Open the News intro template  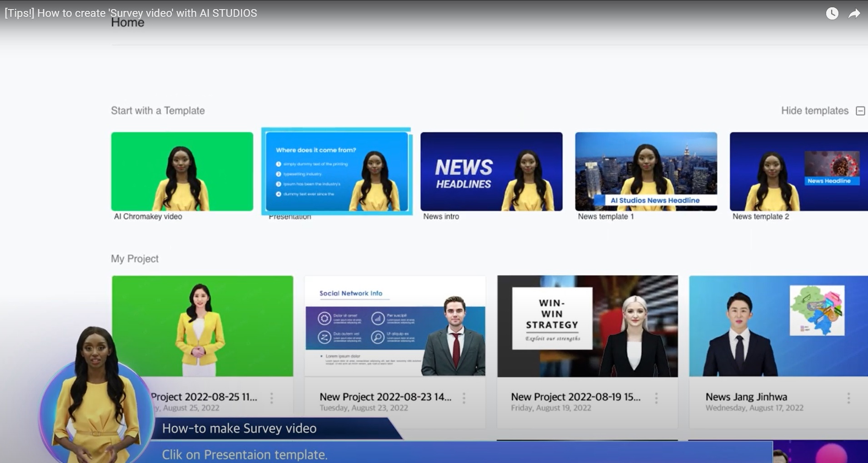(x=491, y=171)
